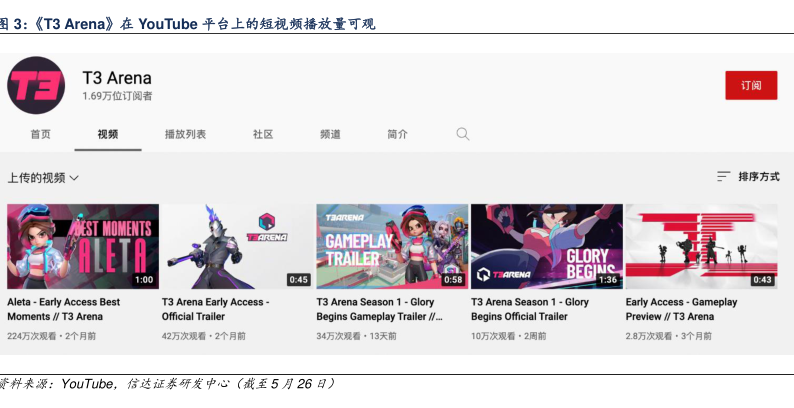Screen dimensions: 794x408
Task: Select the 视频 videos tab
Action: coord(108,134)
